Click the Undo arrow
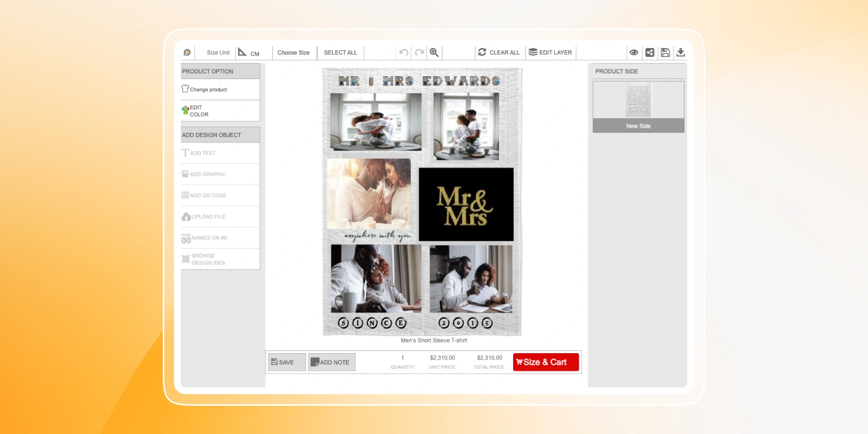This screenshot has height=434, width=868. tap(403, 52)
